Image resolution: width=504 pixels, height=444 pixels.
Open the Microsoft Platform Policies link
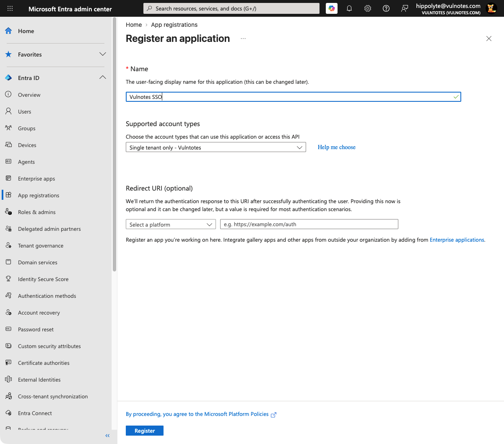click(201, 414)
